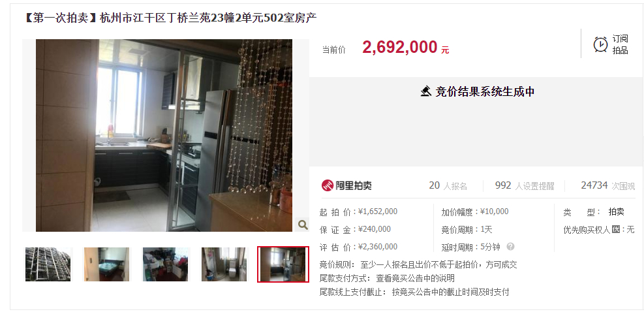Click the alarm clock subscribe icon
644x314 pixels.
click(600, 44)
